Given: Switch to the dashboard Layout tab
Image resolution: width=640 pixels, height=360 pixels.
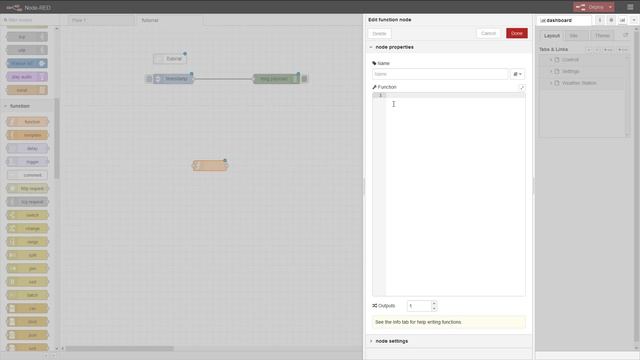Looking at the screenshot, I should pyautogui.click(x=552, y=36).
